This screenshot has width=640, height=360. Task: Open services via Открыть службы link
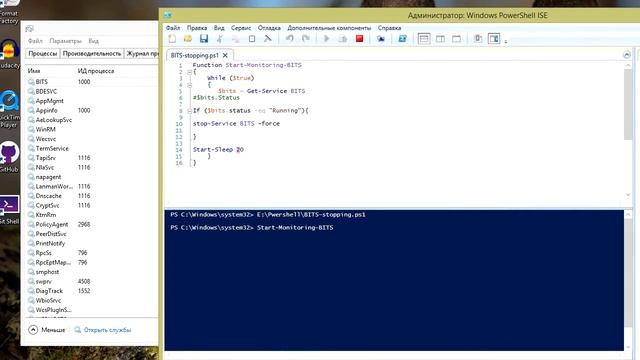(103, 330)
